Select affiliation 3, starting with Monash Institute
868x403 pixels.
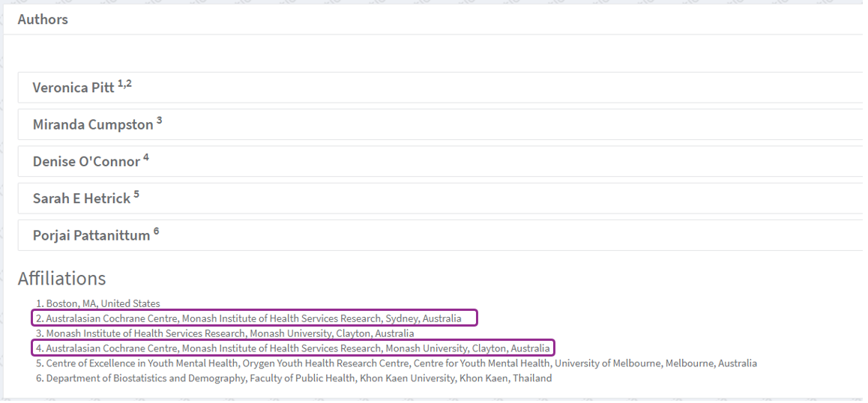tap(229, 333)
